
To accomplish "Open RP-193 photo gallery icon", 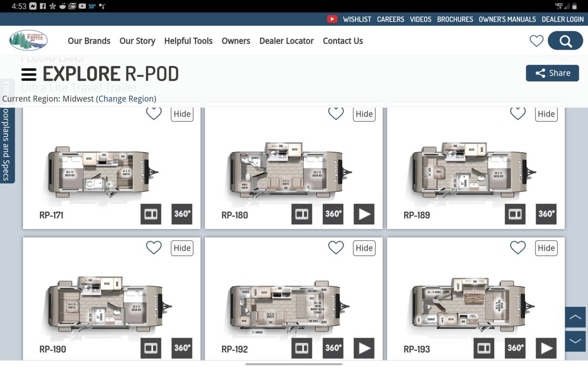I will point(484,348).
